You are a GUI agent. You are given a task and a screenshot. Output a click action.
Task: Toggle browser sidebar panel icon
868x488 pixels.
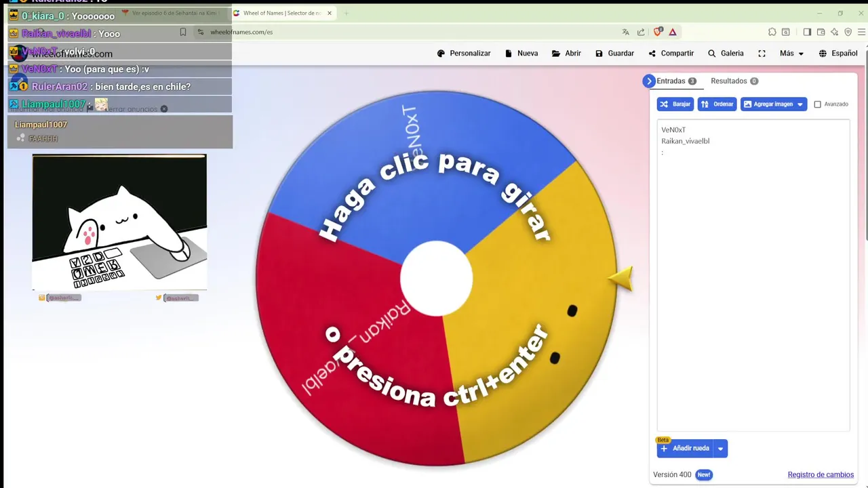807,32
